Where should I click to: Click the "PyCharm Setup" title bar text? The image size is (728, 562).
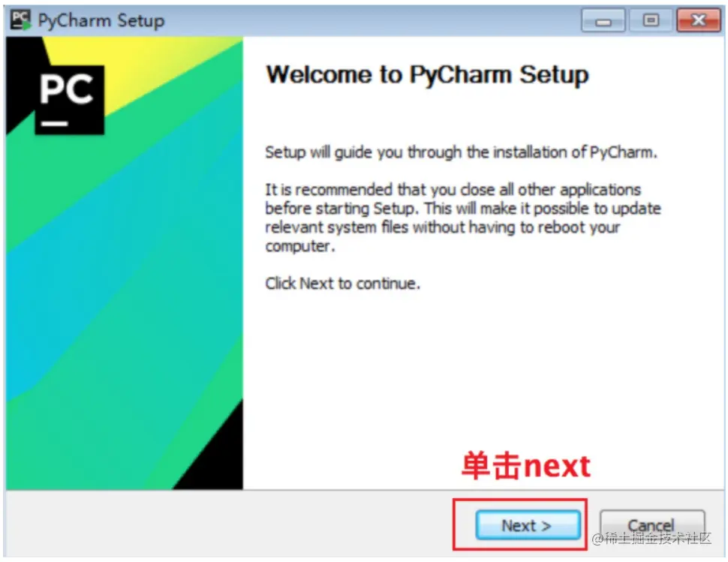[x=101, y=21]
